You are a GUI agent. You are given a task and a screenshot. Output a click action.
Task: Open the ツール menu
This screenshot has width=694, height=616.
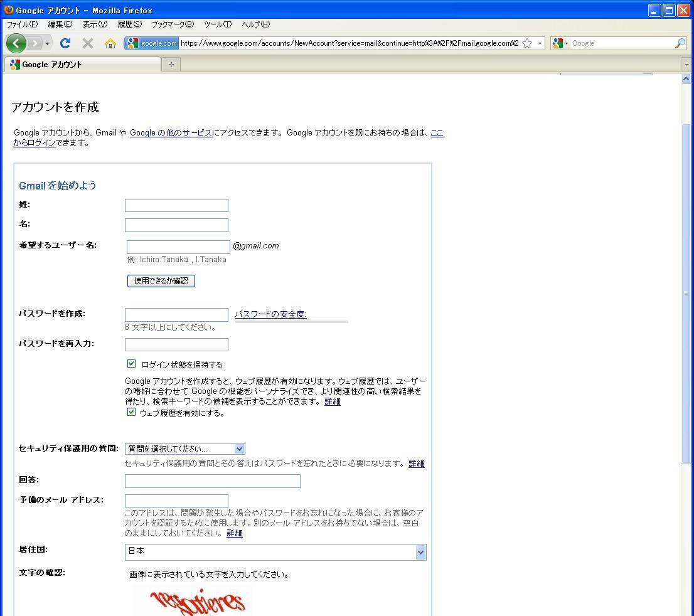pos(218,24)
